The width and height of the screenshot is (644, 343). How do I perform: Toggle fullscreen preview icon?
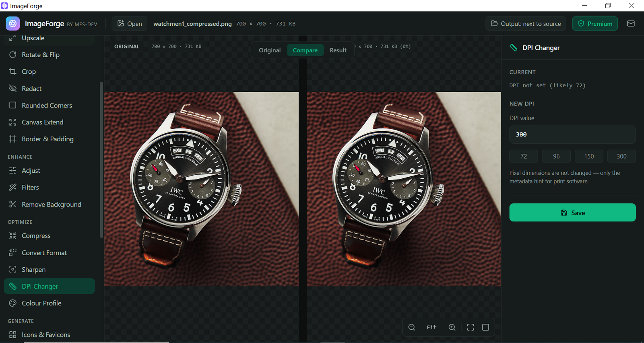[471, 327]
